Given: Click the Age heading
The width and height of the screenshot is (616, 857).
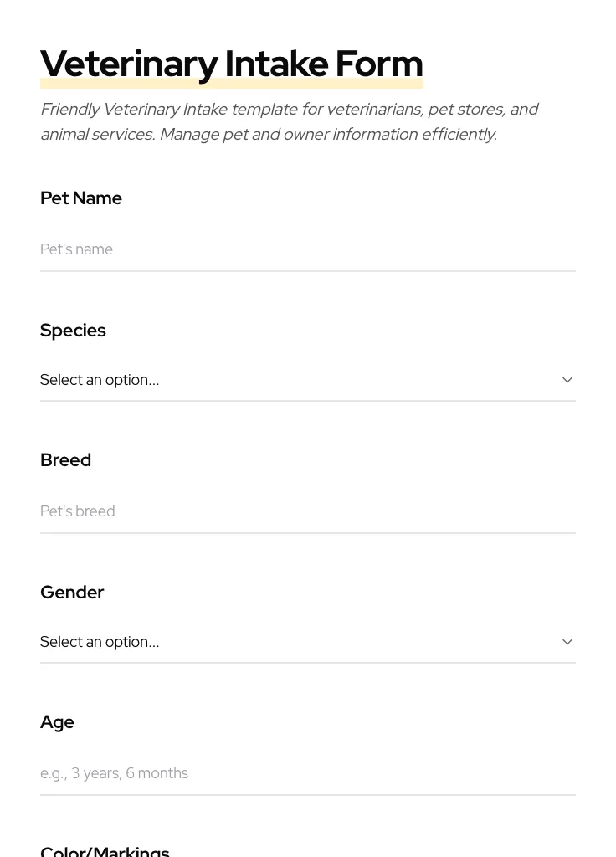Looking at the screenshot, I should (57, 722).
